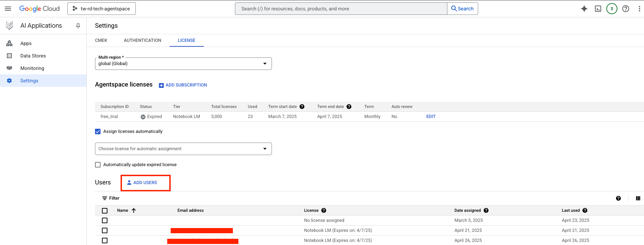Switch to the CMEK tab
The image size is (644, 245).
[x=101, y=40]
